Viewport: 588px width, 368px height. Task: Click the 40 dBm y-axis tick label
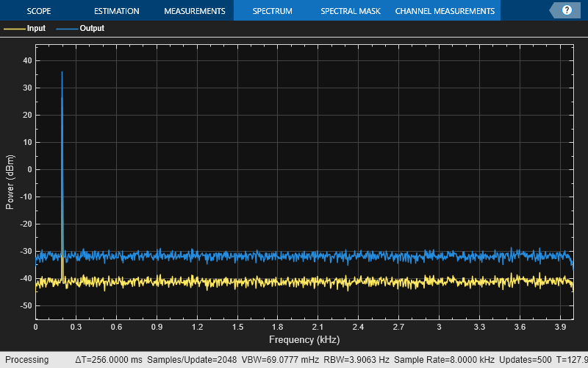point(27,60)
